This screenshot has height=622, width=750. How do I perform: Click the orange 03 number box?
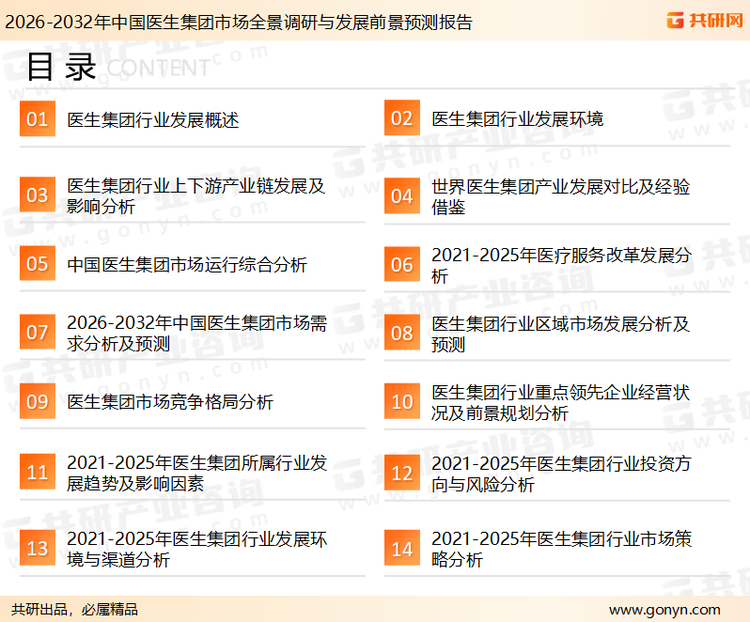click(x=37, y=195)
